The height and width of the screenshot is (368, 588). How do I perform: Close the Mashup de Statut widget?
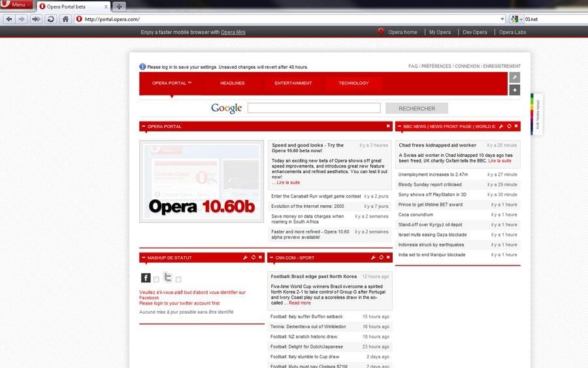pos(260,258)
